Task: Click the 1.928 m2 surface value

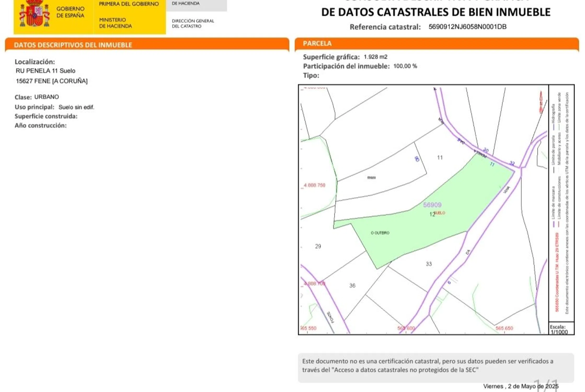Action: point(375,57)
